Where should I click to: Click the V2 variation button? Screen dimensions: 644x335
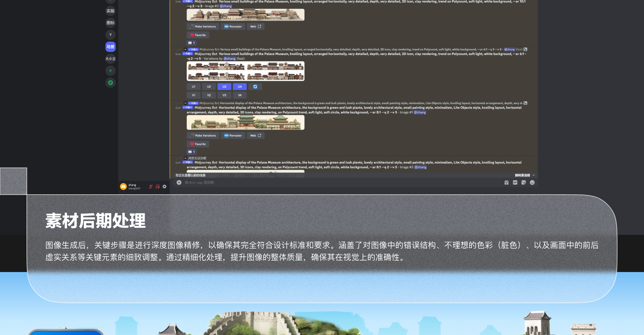[209, 95]
